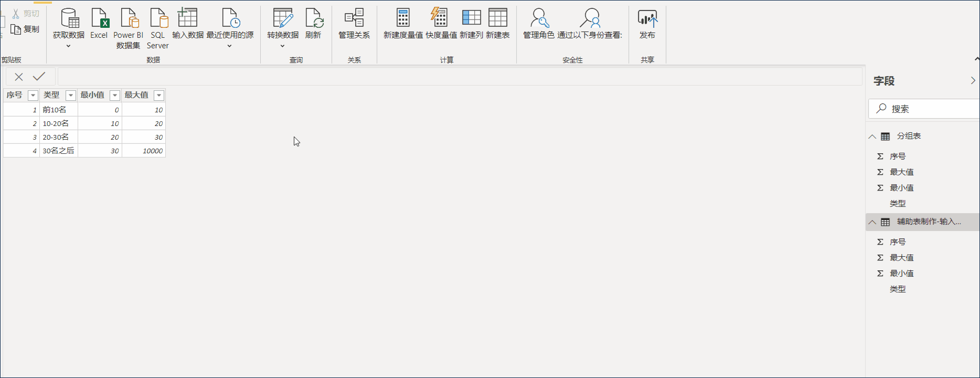980x378 pixels.
Task: Collapse the ribbon with up arrow
Action: (976, 59)
